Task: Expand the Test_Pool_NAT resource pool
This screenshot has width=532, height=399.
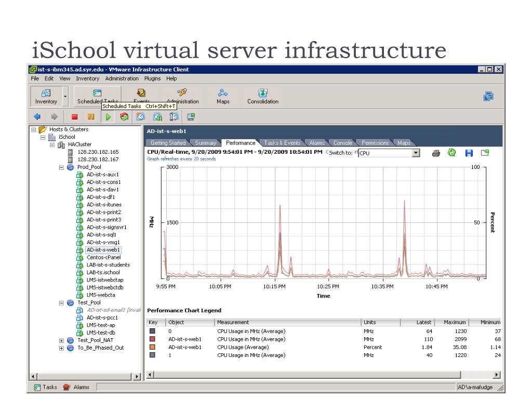Action: pyautogui.click(x=61, y=341)
